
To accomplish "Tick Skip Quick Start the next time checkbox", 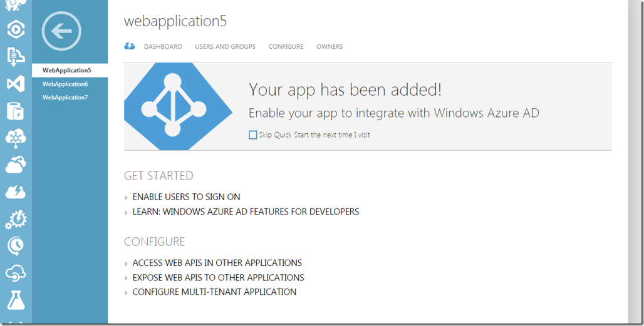I will tap(253, 135).
